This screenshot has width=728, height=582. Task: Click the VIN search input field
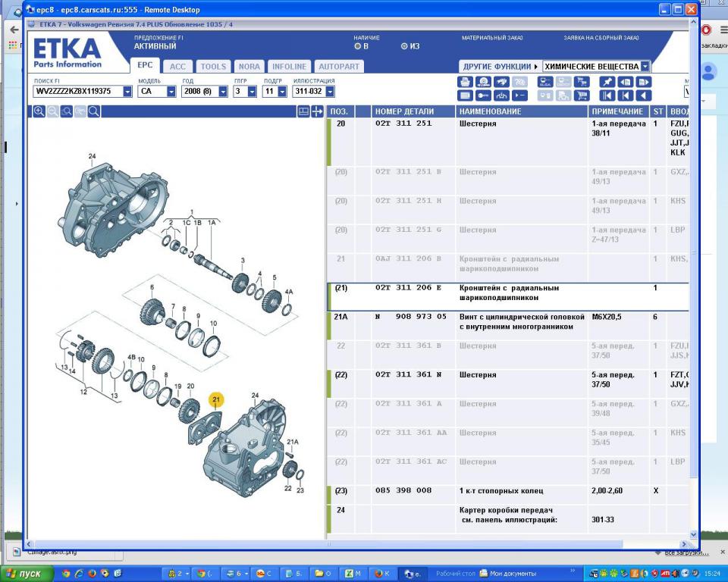coord(78,92)
